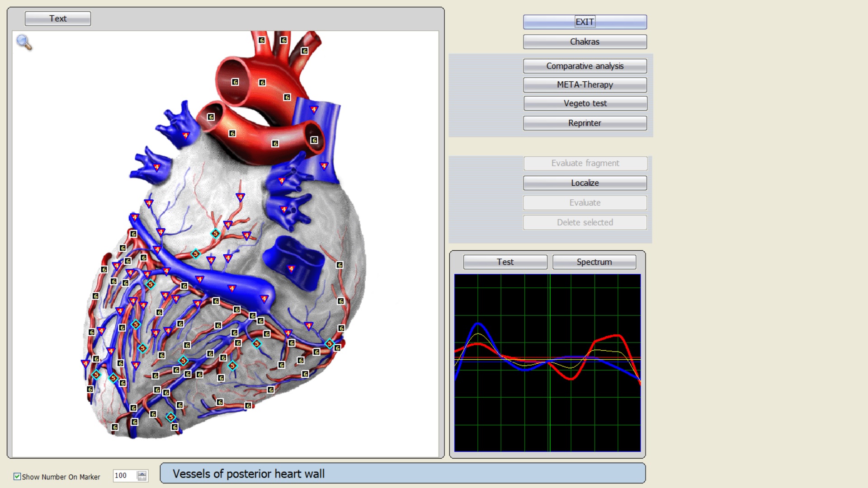Switch to the Test view
This screenshot has height=488, width=868.
505,262
